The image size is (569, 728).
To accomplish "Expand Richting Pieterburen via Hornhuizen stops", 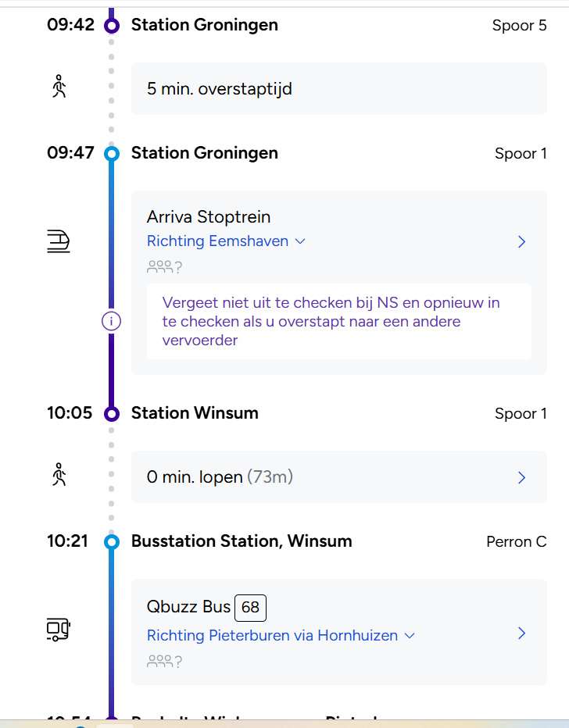I will (409, 636).
